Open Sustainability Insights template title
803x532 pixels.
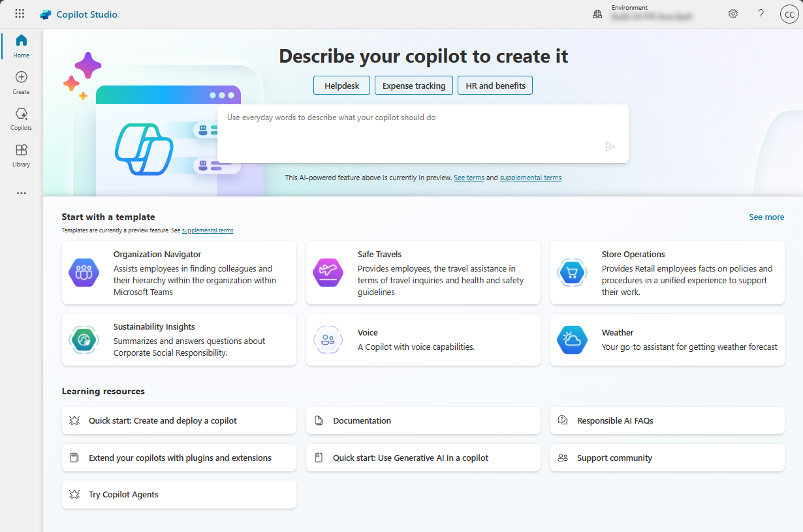[x=154, y=327]
